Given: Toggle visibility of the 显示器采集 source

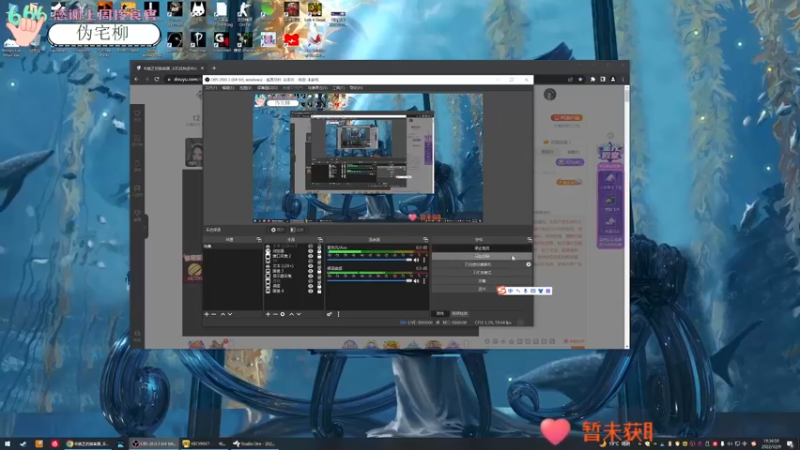Looking at the screenshot, I should tap(310, 276).
